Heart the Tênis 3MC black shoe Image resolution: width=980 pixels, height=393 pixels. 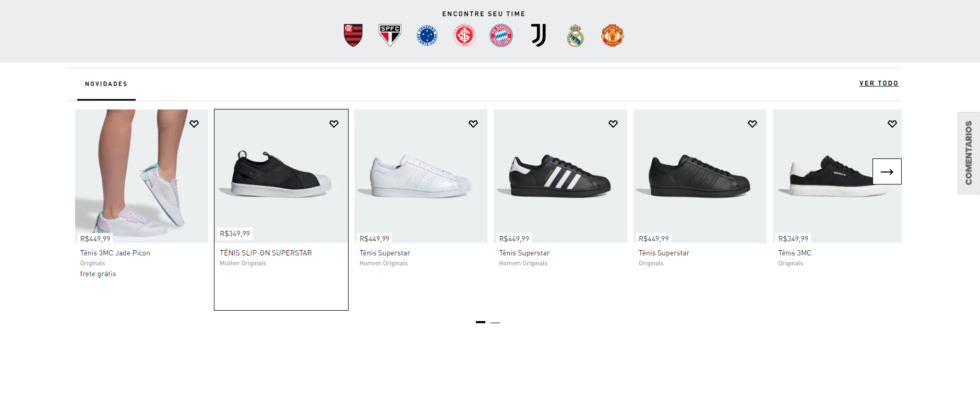892,124
